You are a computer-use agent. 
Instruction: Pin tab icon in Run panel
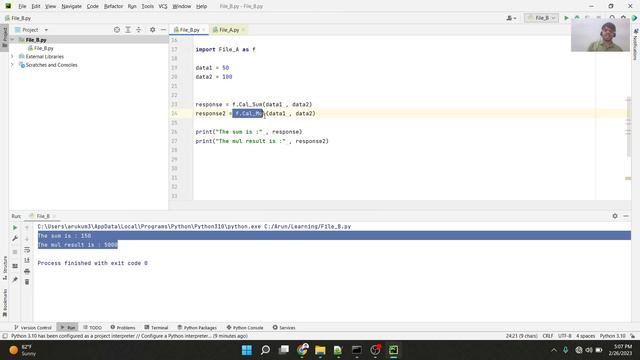(15, 280)
